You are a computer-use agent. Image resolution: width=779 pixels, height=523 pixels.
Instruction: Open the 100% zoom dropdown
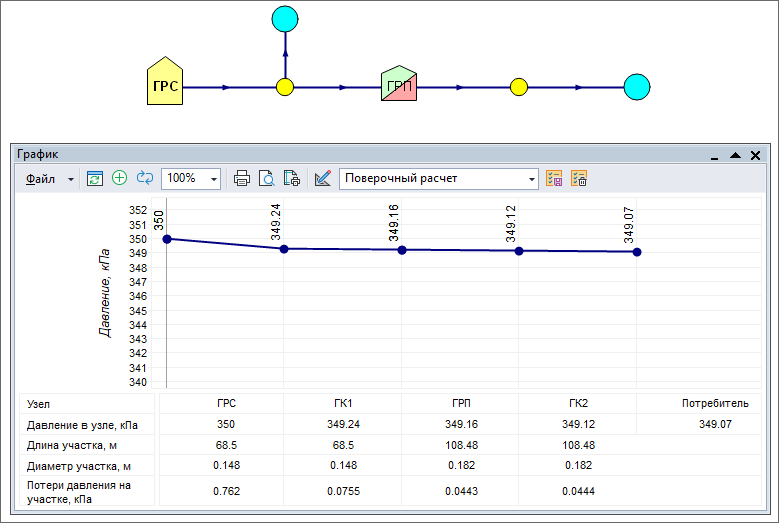pyautogui.click(x=214, y=178)
